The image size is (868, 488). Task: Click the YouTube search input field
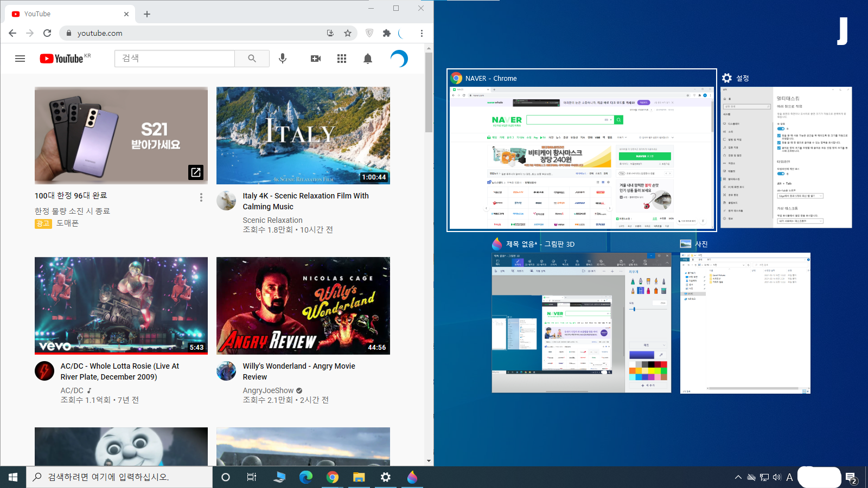(x=175, y=59)
